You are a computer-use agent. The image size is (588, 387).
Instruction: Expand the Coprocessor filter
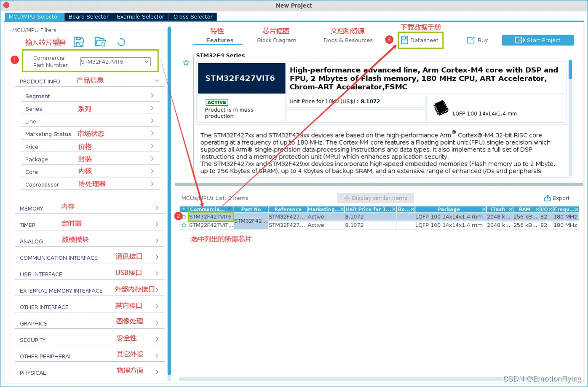152,184
